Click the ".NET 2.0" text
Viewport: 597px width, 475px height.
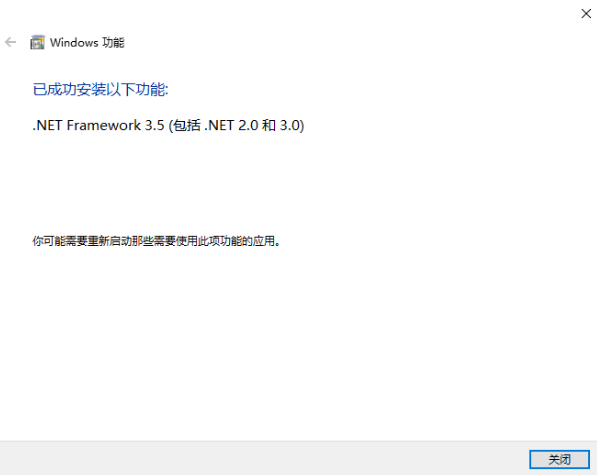click(231, 125)
